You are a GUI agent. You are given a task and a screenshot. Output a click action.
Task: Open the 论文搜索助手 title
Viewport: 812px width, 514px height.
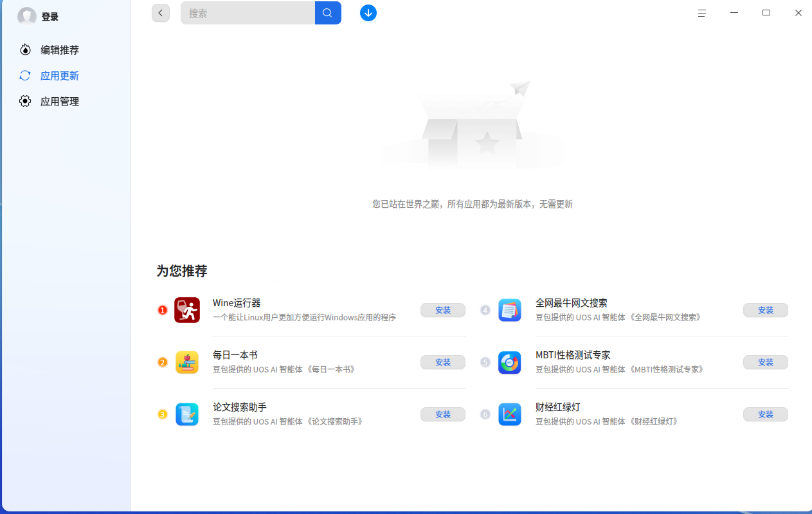click(240, 407)
